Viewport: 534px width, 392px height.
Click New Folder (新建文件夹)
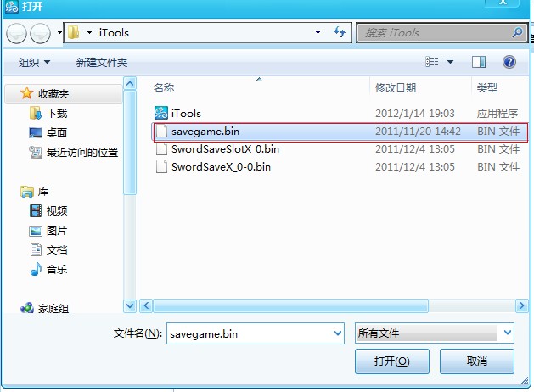click(x=102, y=62)
